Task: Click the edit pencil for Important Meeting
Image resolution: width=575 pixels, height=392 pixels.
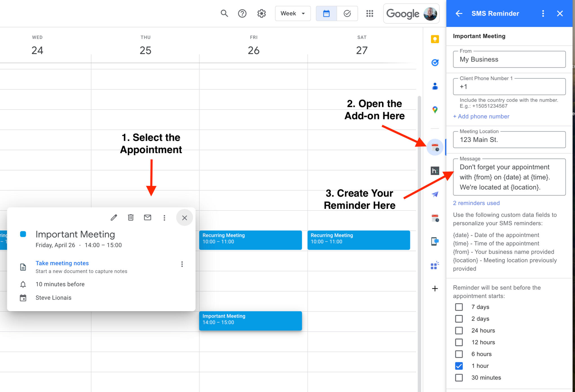Action: tap(114, 218)
